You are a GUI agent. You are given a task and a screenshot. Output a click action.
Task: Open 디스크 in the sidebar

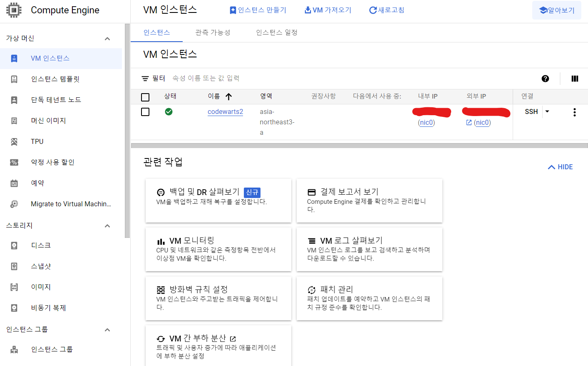(x=61, y=245)
